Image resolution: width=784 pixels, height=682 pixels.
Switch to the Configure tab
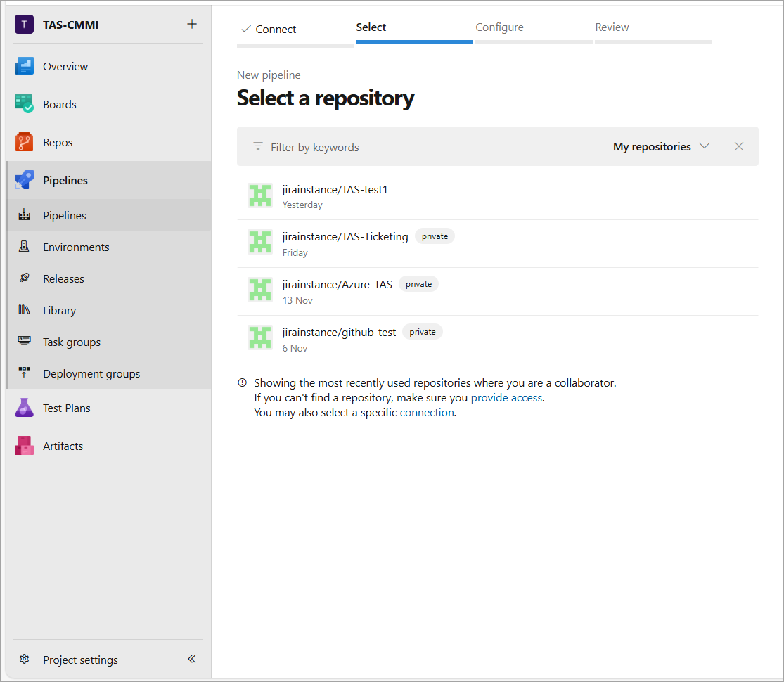[499, 27]
